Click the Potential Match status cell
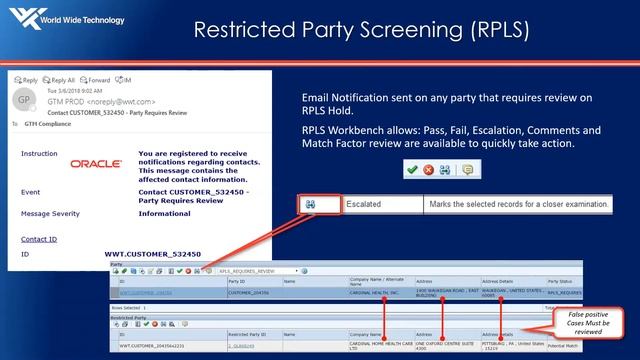This screenshot has width=640, height=360. click(x=563, y=346)
